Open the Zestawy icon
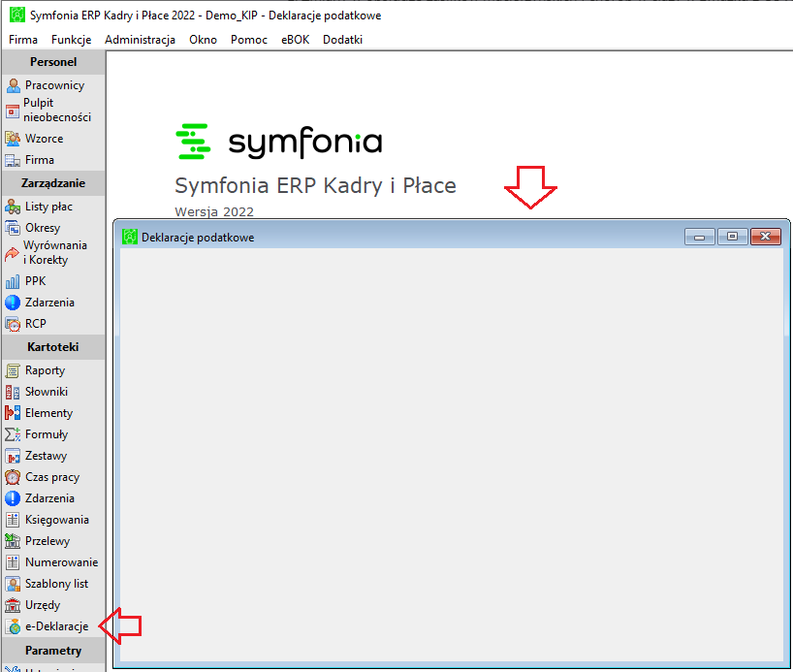 tap(13, 456)
